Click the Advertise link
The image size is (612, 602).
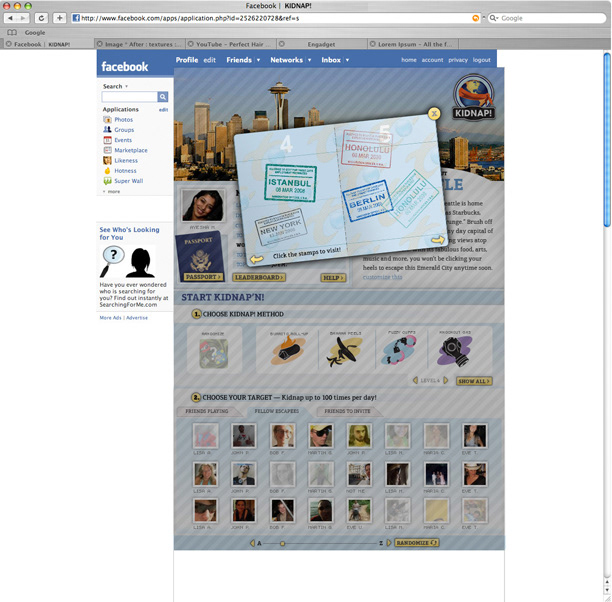coord(137,318)
